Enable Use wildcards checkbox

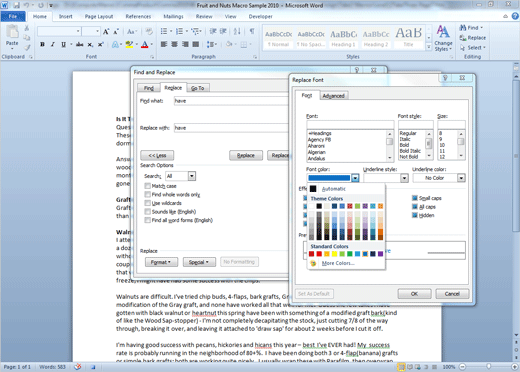pyautogui.click(x=147, y=203)
